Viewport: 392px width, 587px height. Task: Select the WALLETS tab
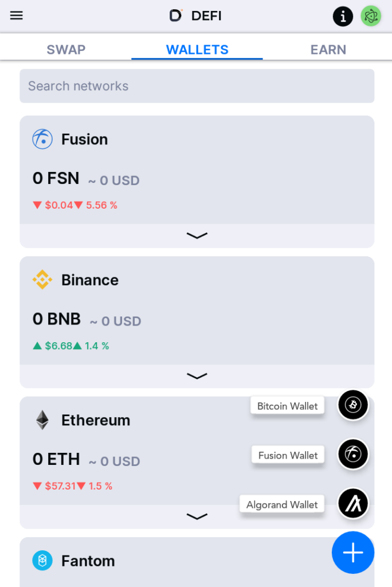point(197,49)
